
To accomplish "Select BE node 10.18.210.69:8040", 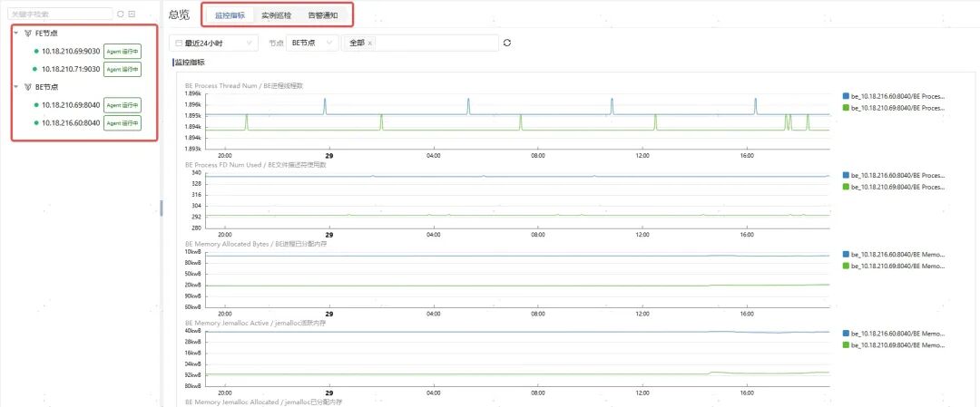I will click(71, 105).
